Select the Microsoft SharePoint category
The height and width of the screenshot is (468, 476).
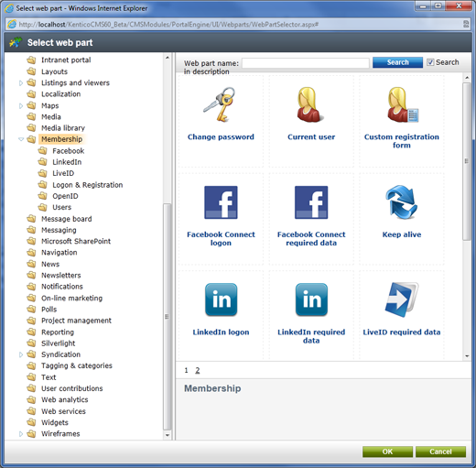coord(76,241)
